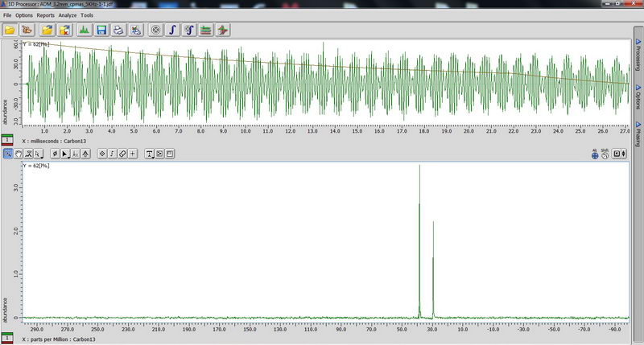The height and width of the screenshot is (345, 644).
Task: Click the text annotation T tool
Action: coord(150,154)
